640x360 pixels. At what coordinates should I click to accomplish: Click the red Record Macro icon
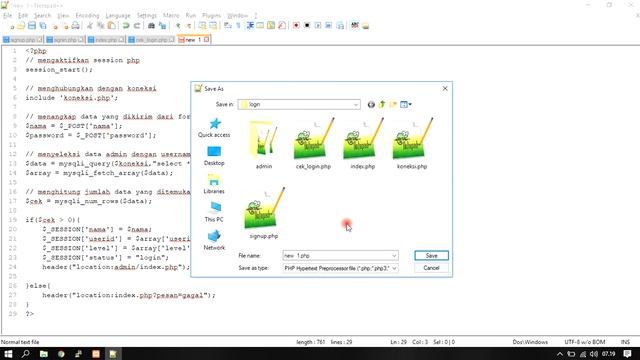296,26
